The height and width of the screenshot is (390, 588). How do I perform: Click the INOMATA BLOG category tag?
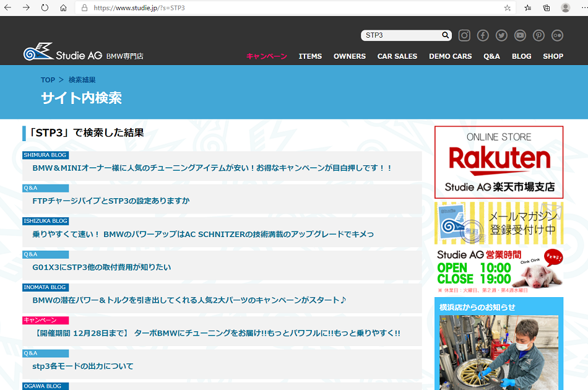[x=45, y=287]
